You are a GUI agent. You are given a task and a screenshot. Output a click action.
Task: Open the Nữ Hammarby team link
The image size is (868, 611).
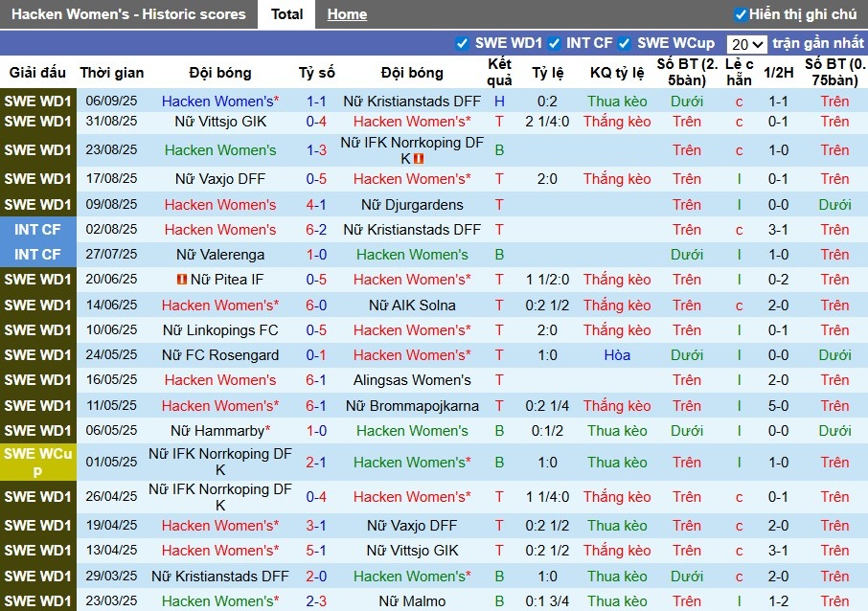220,430
